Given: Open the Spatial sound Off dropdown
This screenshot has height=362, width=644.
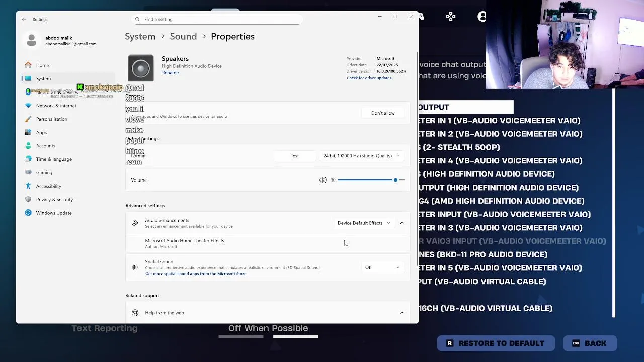Looking at the screenshot, I should coord(382,267).
